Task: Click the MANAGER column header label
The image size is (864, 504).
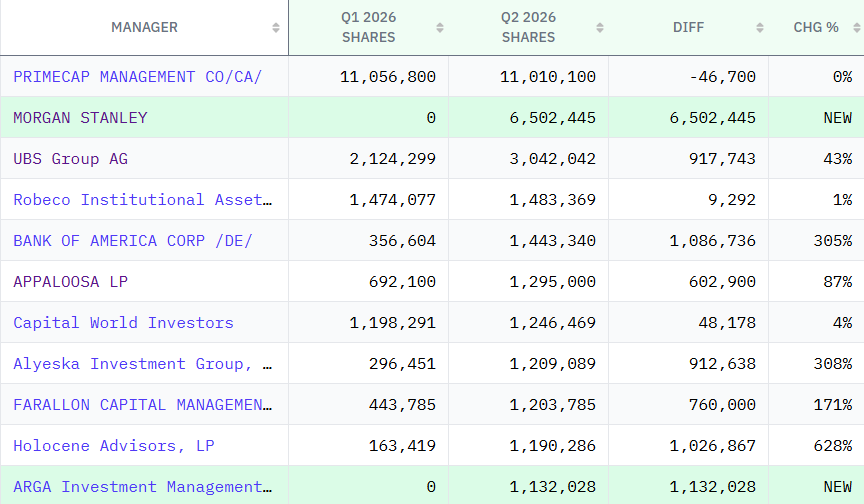Action: pos(144,28)
